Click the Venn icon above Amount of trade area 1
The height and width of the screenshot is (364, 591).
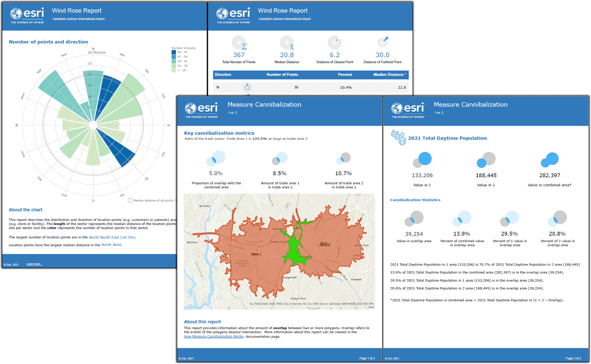coord(280,158)
